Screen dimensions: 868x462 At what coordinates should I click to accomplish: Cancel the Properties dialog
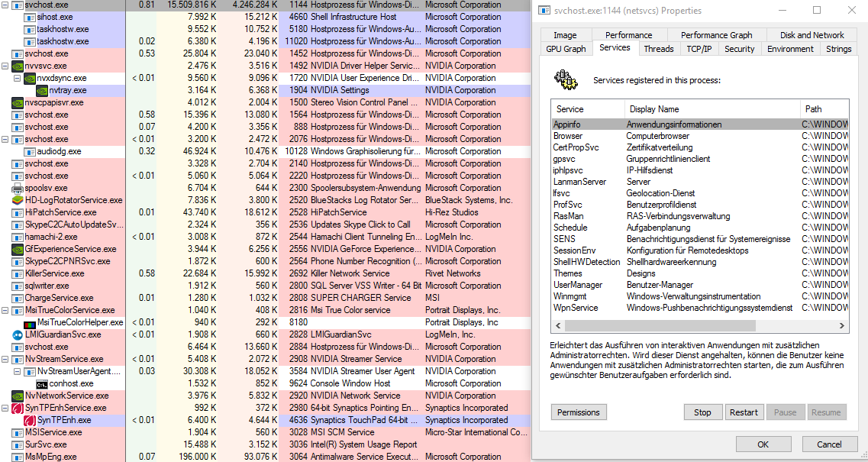[829, 444]
